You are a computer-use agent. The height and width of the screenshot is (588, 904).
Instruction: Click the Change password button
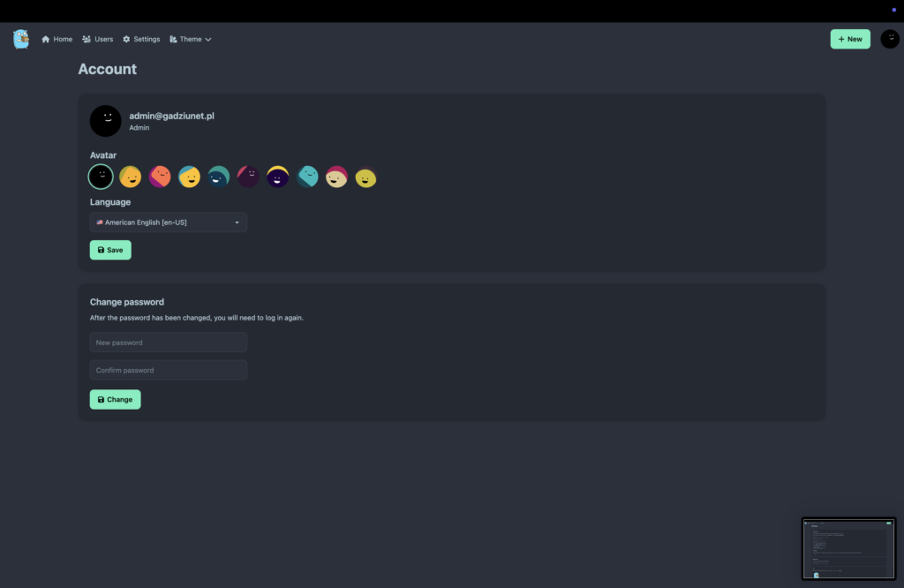[116, 399]
